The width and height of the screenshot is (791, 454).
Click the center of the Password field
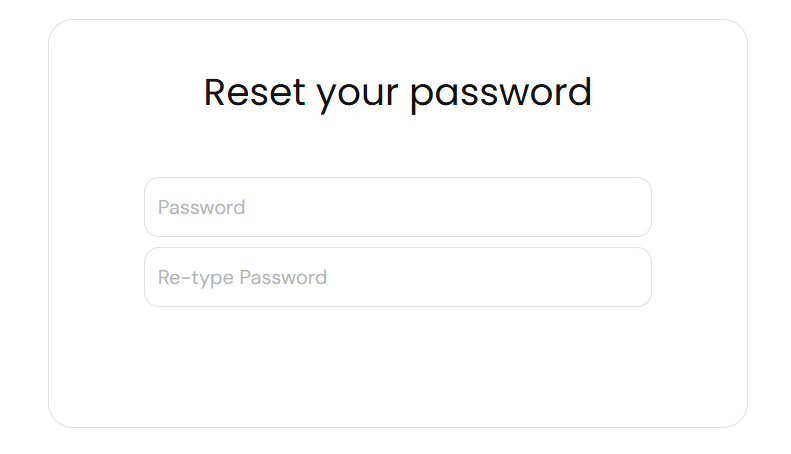click(397, 207)
